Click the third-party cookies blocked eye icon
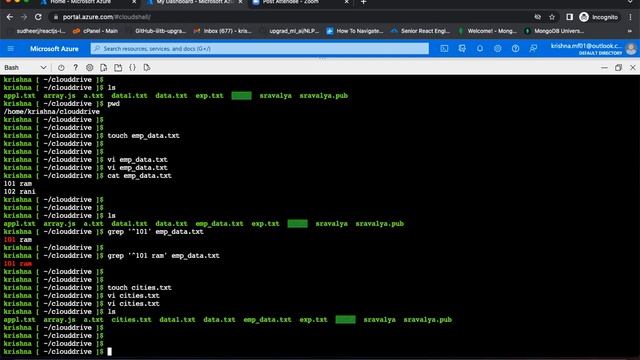 [538, 17]
